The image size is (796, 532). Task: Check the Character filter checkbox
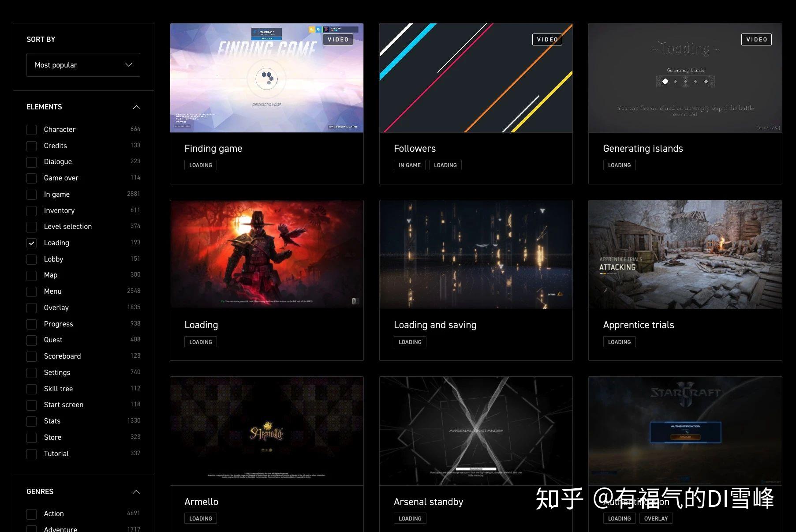point(31,130)
